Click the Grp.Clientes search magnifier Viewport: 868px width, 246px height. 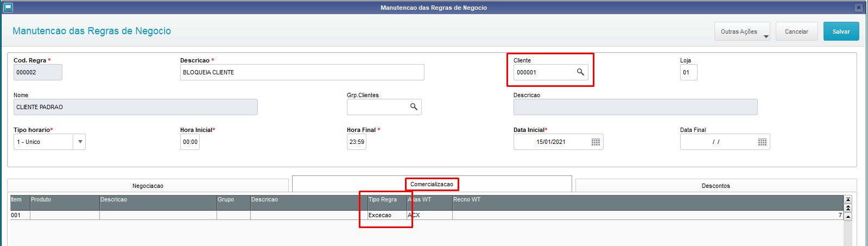click(x=414, y=107)
